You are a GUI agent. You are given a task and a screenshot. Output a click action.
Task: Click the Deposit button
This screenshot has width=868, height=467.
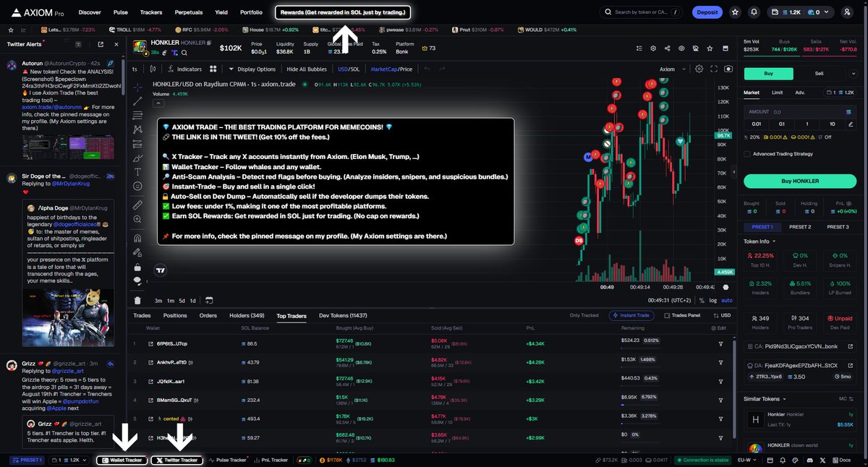tap(707, 12)
